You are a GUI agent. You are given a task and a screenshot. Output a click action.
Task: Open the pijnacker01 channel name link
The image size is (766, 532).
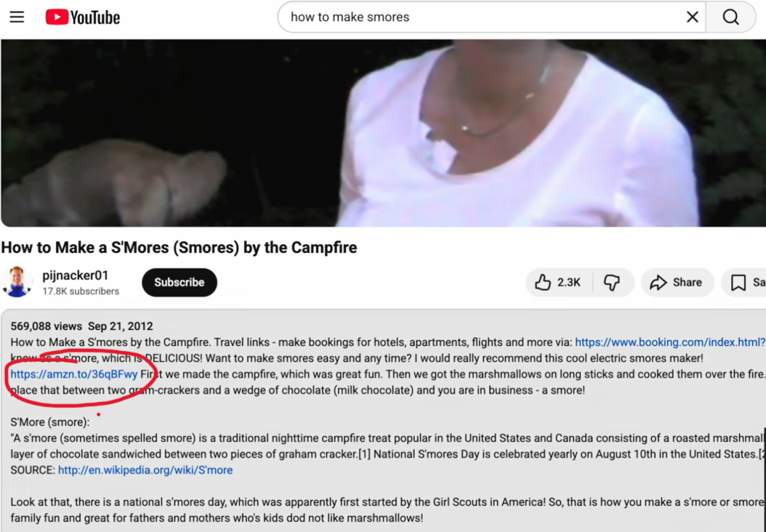coord(75,275)
